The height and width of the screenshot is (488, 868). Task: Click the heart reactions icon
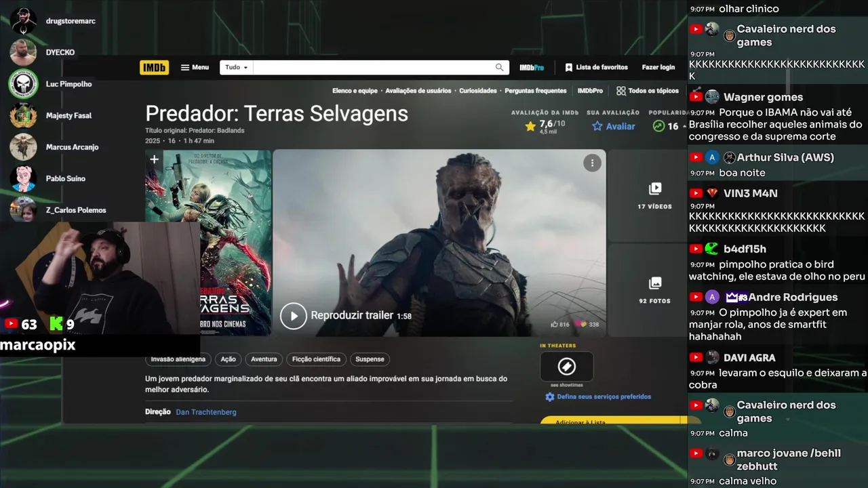click(x=580, y=325)
